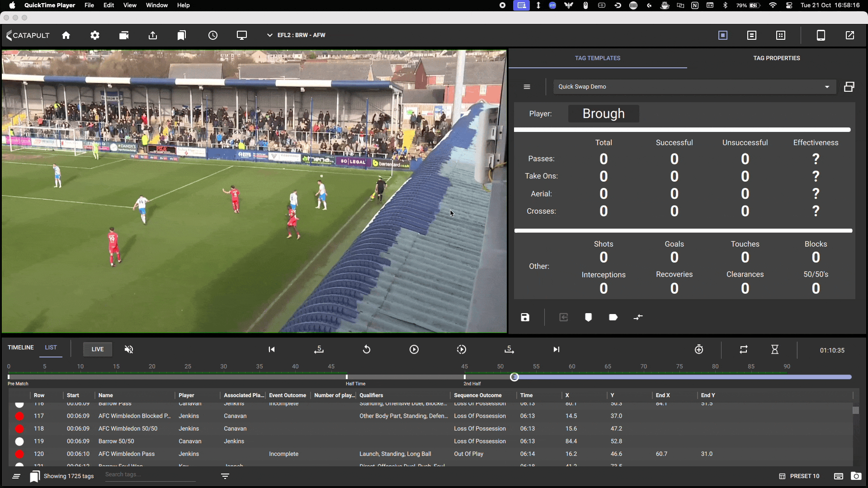Switch to the Tag Properties tab
The width and height of the screenshot is (868, 488).
[777, 58]
